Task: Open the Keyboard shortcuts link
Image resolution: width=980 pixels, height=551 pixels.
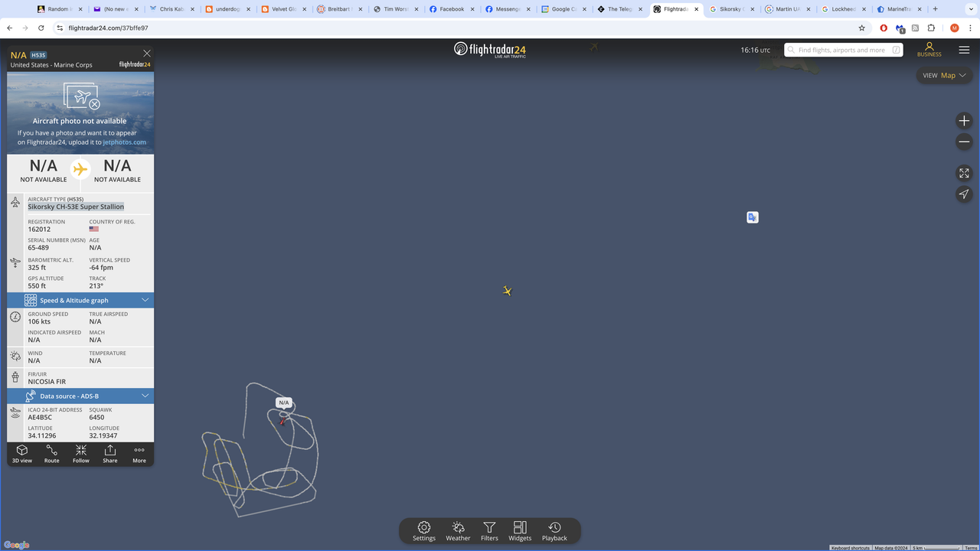Action: pyautogui.click(x=851, y=548)
